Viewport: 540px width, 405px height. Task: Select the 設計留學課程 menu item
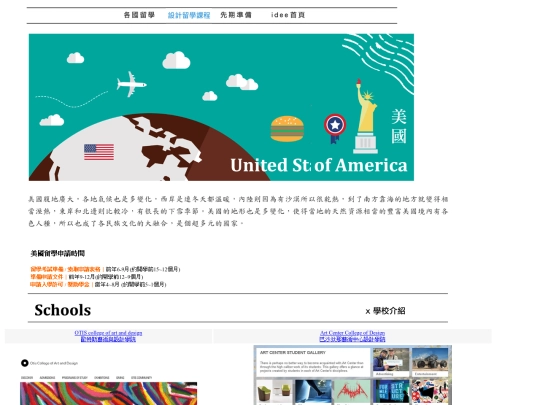point(189,15)
